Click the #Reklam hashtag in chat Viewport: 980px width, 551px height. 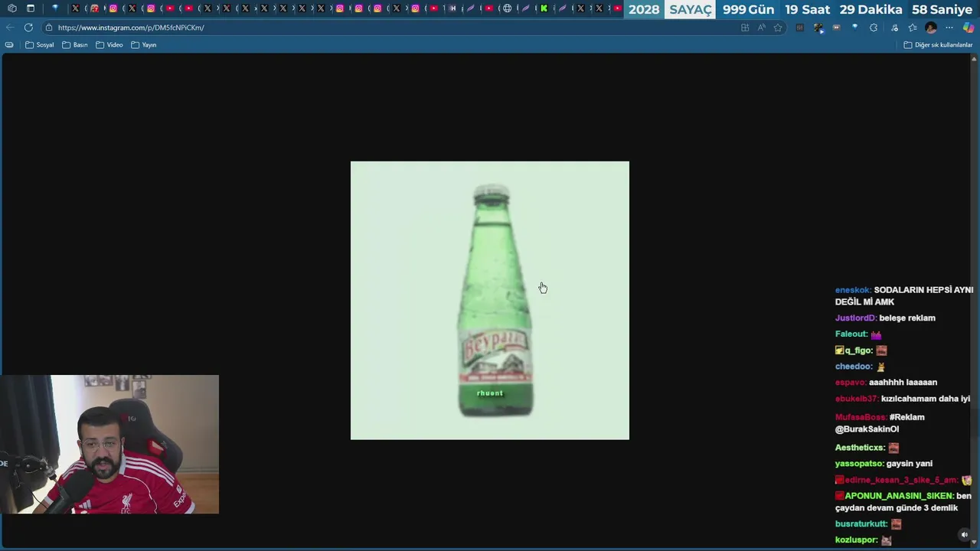click(x=906, y=417)
